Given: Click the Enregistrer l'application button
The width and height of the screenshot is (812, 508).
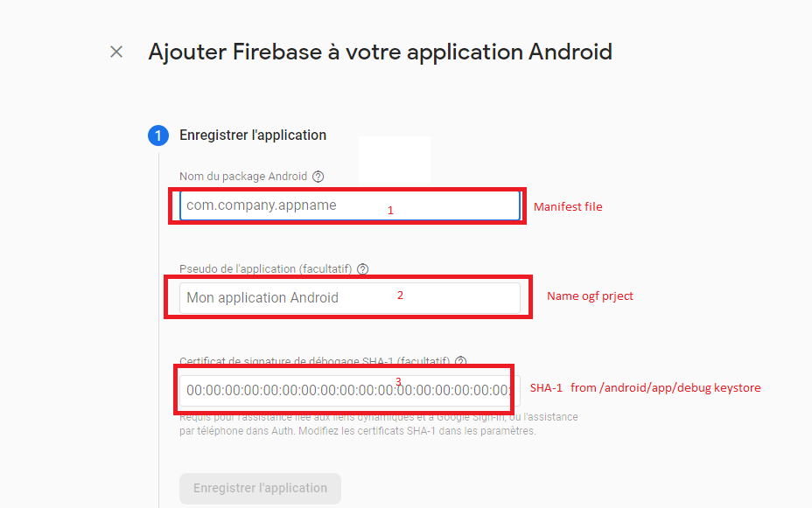Looking at the screenshot, I should coord(260,488).
